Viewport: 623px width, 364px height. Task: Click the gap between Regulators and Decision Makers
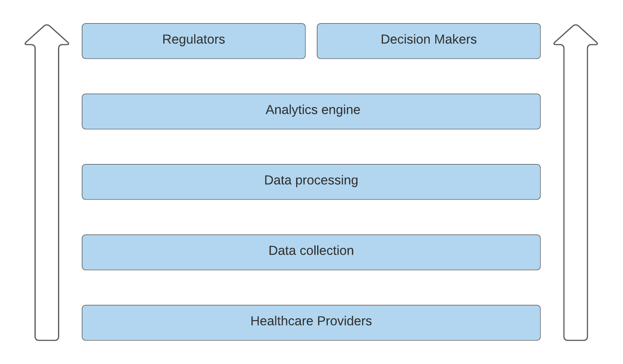point(311,41)
